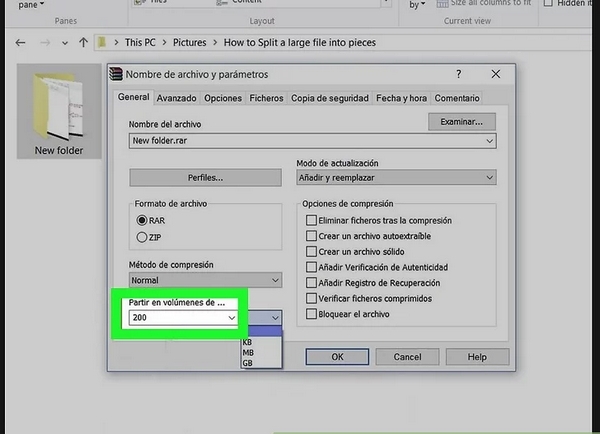Click the help question mark in title bar
The width and height of the screenshot is (600, 434).
[458, 74]
